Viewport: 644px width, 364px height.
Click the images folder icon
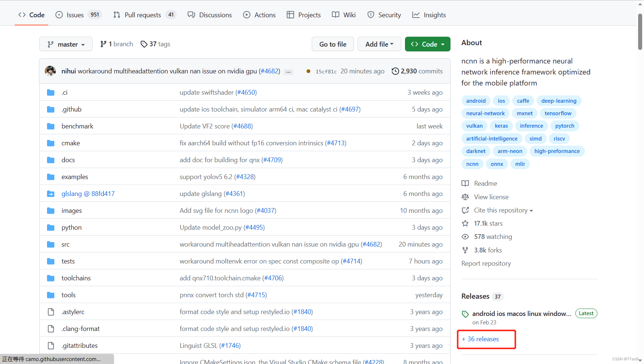[x=51, y=211]
